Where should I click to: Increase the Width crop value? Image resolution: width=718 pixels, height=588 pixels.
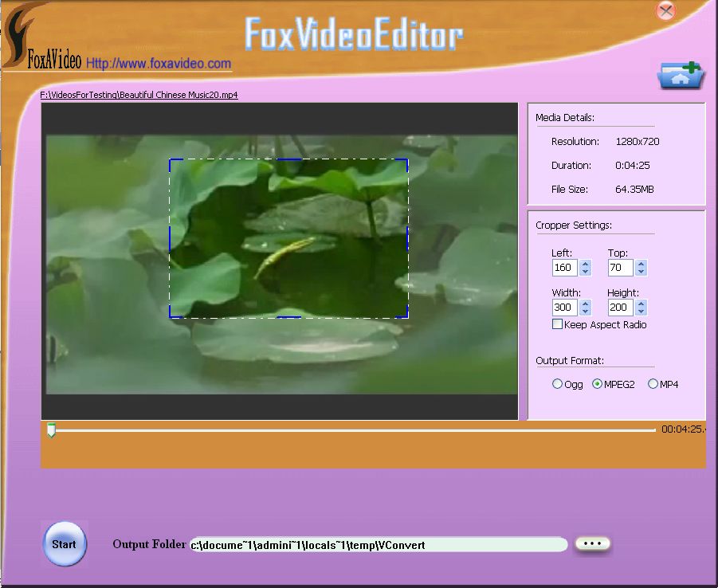click(x=585, y=304)
